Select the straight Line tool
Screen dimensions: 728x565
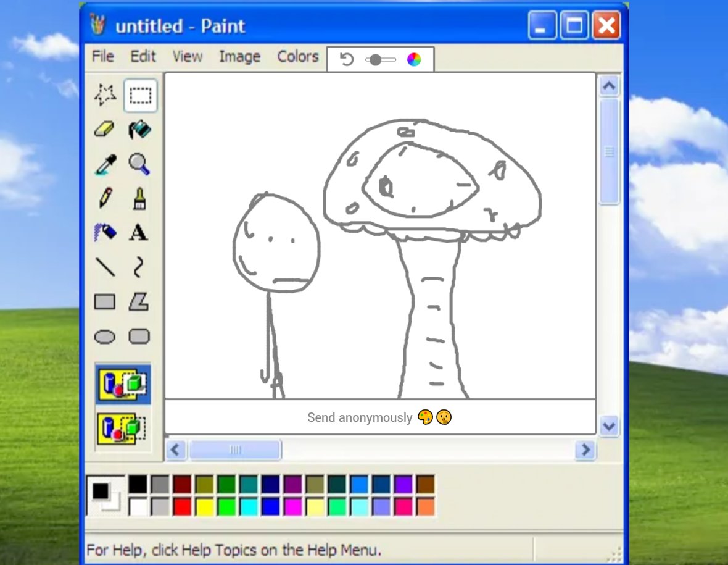pos(105,267)
